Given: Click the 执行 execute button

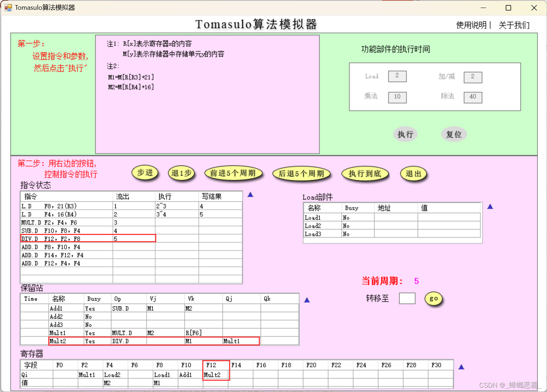Looking at the screenshot, I should (405, 135).
